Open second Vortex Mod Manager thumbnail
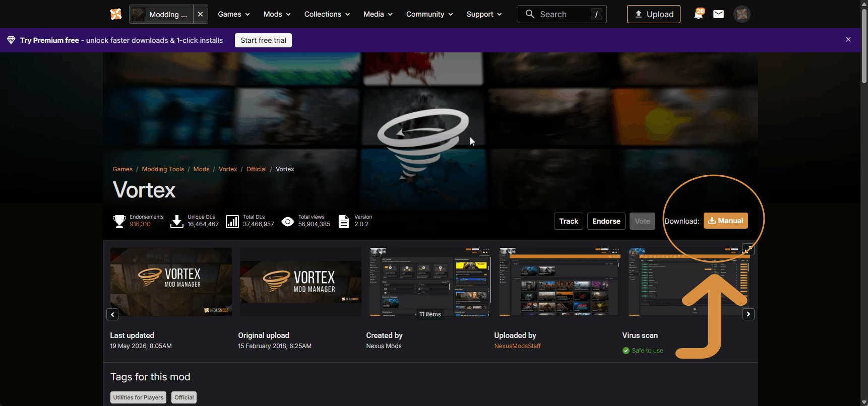The height and width of the screenshot is (406, 868). point(301,282)
